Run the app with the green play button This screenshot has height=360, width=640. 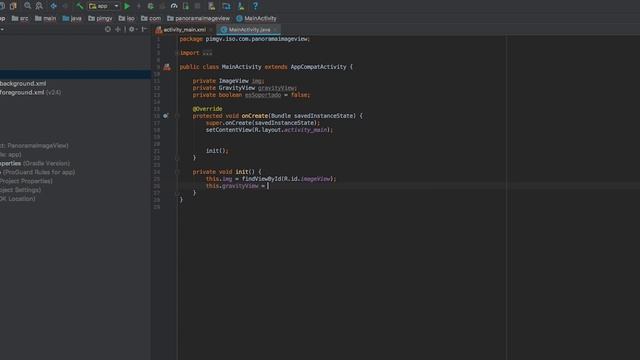tap(127, 6)
